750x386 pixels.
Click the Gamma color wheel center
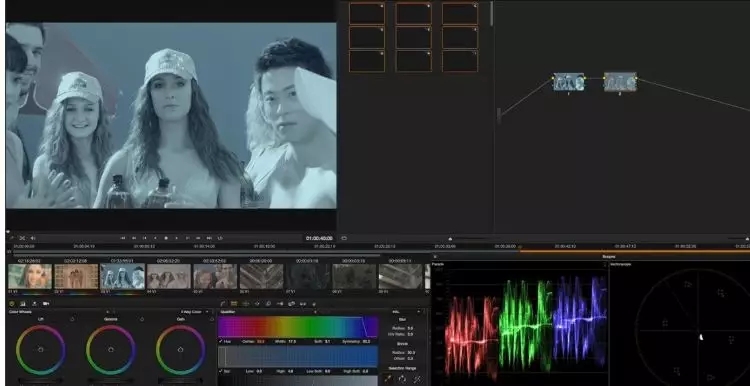[x=111, y=350]
